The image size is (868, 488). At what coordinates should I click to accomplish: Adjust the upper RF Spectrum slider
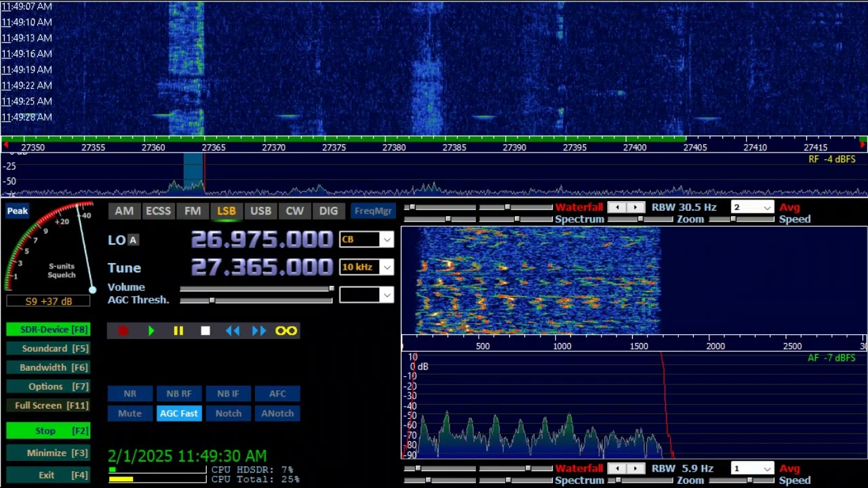[x=516, y=219]
